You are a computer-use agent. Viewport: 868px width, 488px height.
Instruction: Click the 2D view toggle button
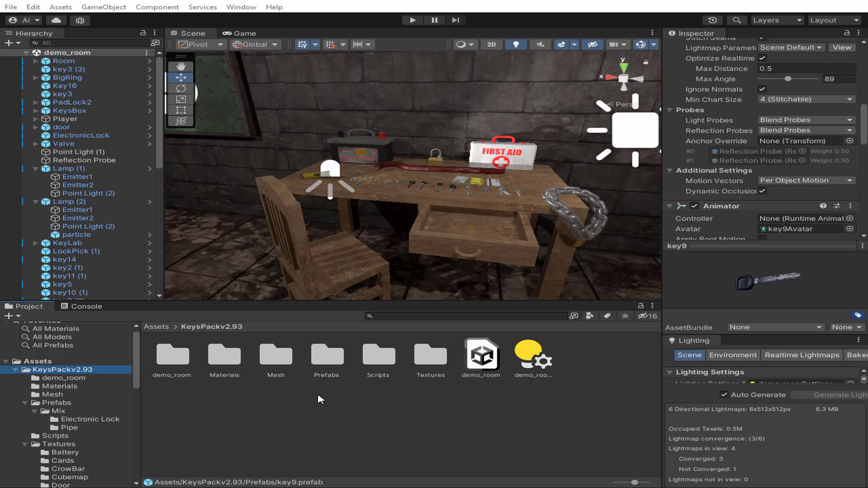pos(492,44)
